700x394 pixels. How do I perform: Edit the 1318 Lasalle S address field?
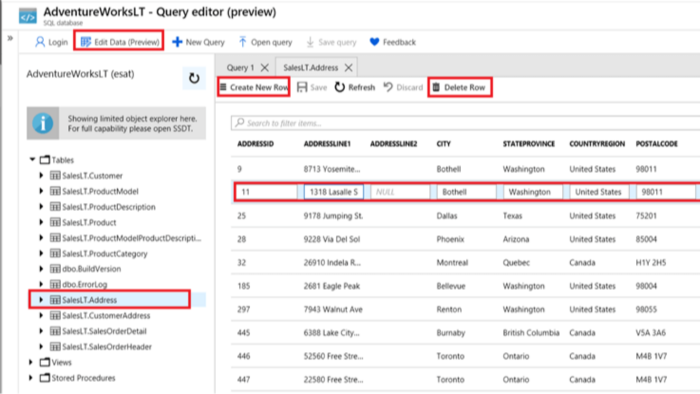click(333, 192)
